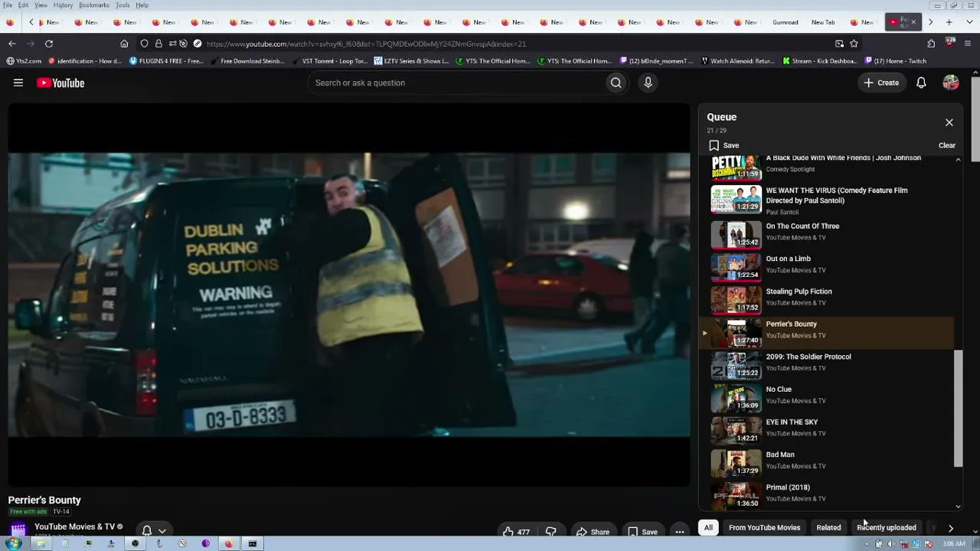Open the History menu
The height and width of the screenshot is (551, 980).
pyautogui.click(x=63, y=5)
